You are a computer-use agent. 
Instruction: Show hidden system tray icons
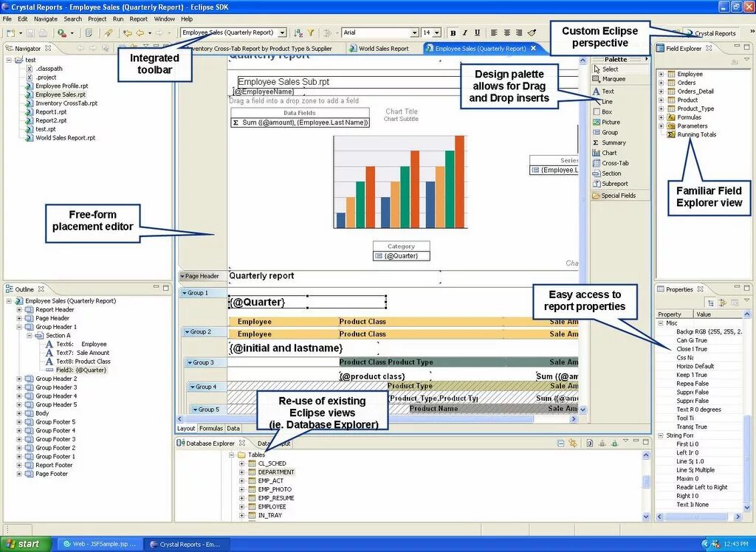point(705,545)
